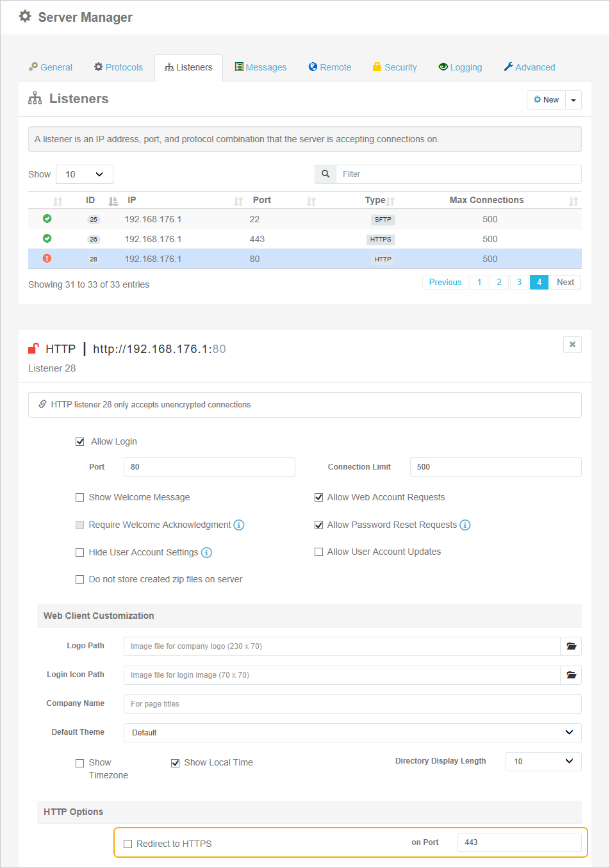Switch to the Protocols tab

(x=119, y=67)
